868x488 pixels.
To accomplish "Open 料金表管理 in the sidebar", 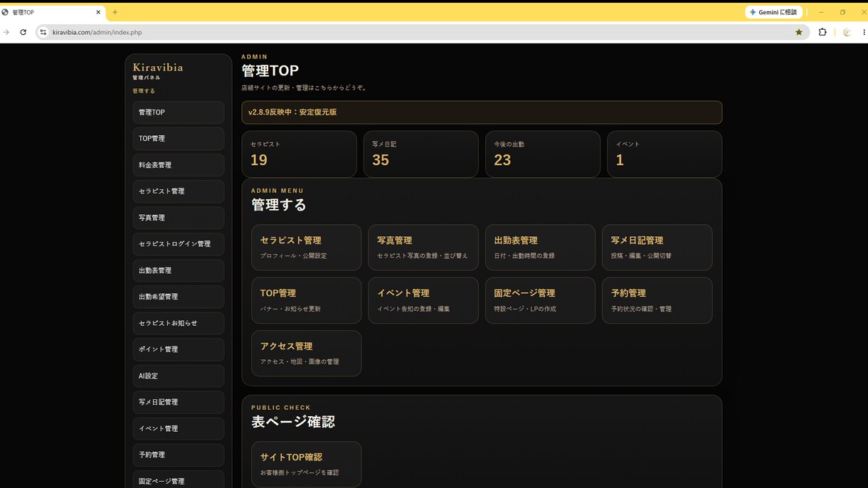I will click(178, 165).
